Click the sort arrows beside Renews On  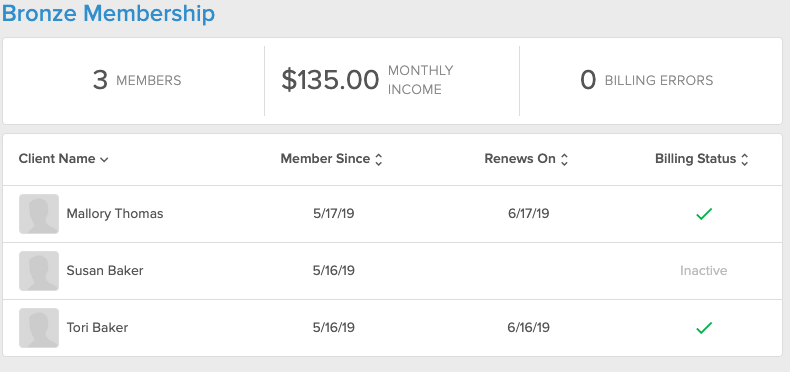(565, 160)
